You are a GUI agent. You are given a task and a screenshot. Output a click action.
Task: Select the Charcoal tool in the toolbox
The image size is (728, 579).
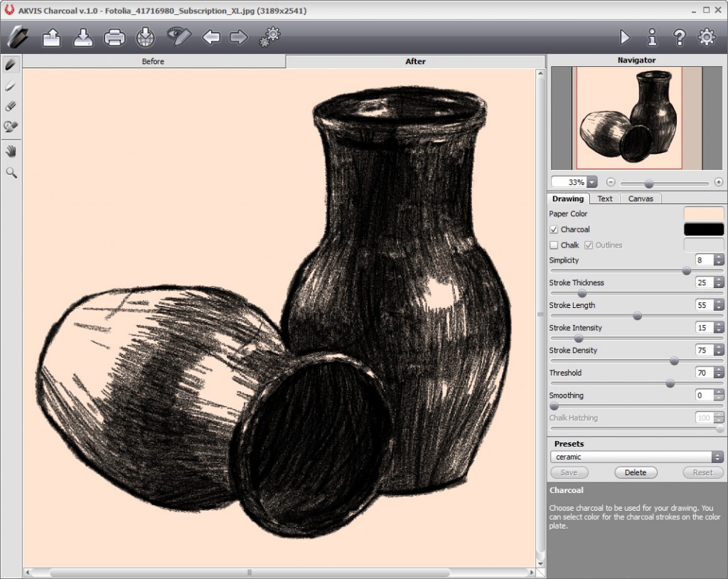(x=10, y=65)
